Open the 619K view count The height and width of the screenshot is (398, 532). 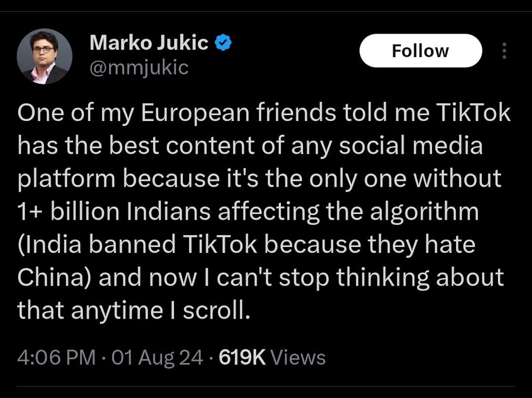242,357
